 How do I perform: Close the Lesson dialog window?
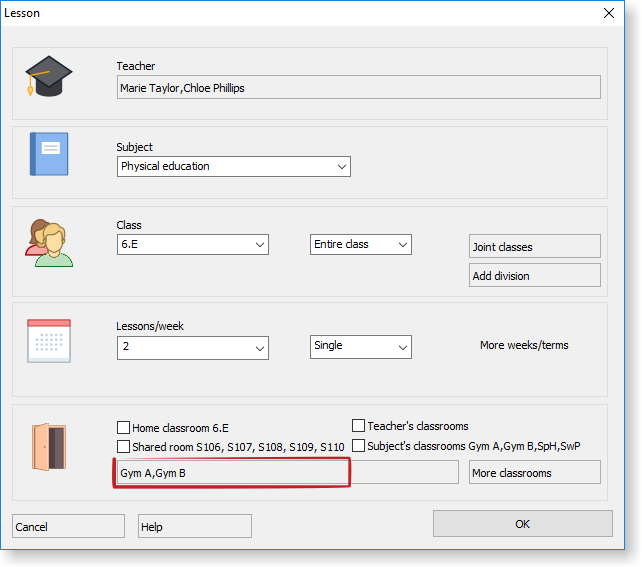(x=609, y=13)
